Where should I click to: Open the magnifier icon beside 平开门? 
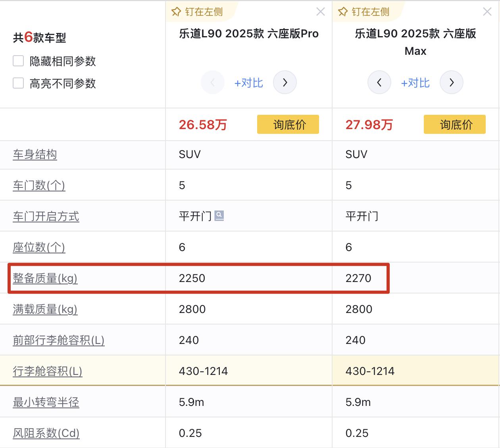[x=219, y=216]
